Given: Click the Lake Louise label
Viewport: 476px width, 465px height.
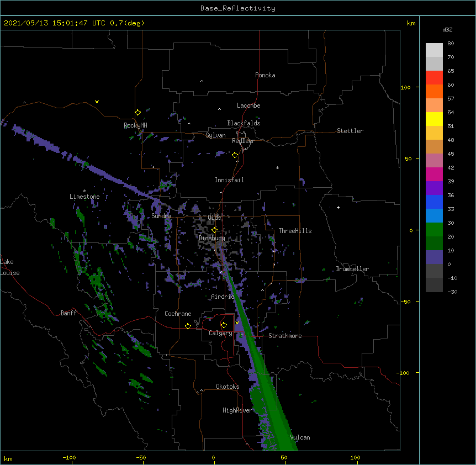Looking at the screenshot, I should coord(10,267).
